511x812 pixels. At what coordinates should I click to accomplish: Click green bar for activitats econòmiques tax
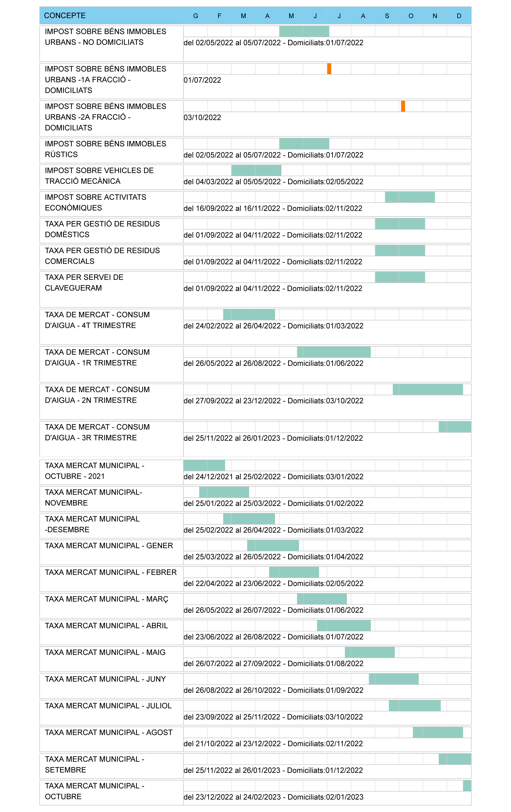409,197
